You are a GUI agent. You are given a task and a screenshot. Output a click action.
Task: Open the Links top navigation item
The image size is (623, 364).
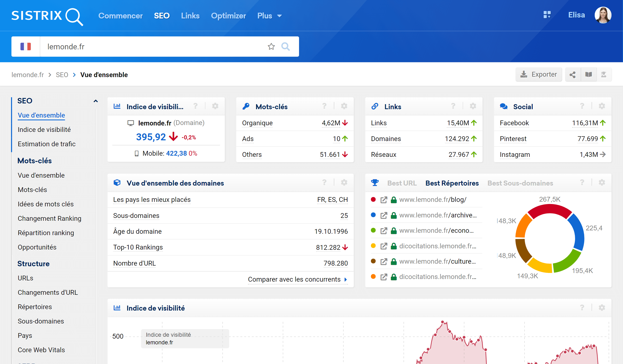190,16
